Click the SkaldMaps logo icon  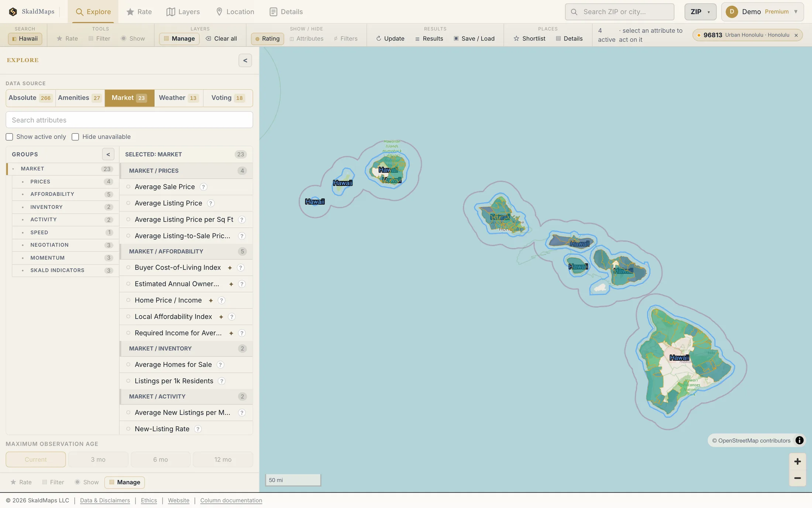tap(13, 12)
